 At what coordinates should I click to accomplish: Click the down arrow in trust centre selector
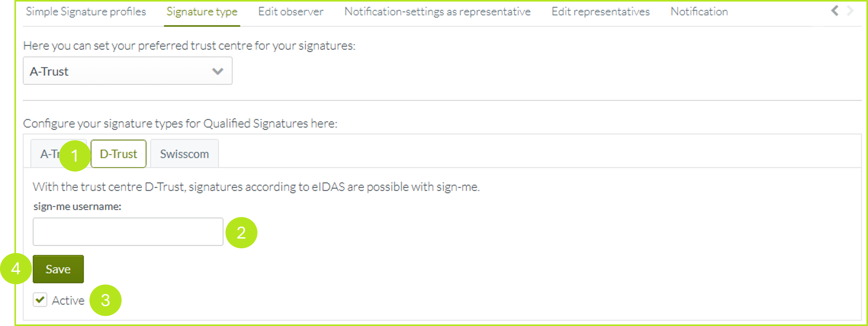click(218, 71)
